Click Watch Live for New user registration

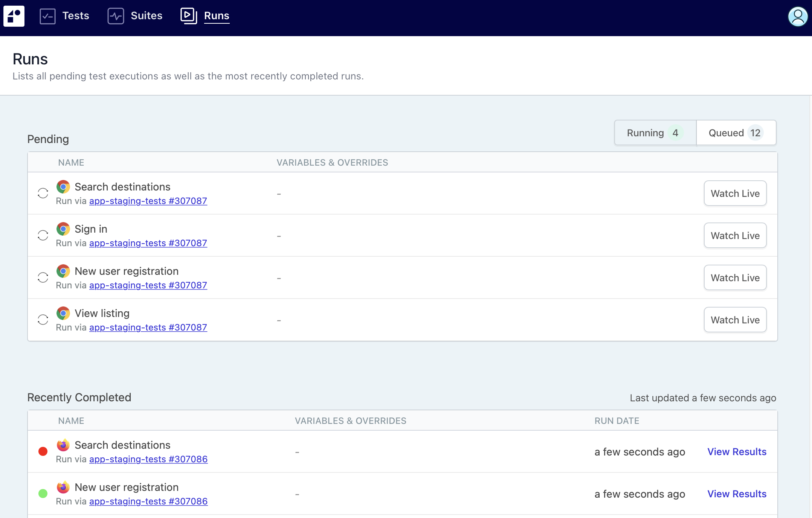point(735,277)
